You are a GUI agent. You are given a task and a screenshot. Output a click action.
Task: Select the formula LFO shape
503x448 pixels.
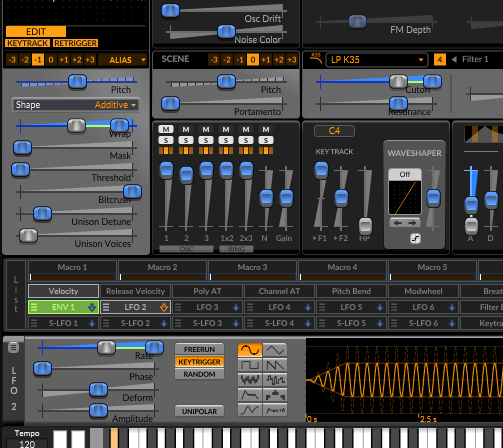tap(275, 410)
